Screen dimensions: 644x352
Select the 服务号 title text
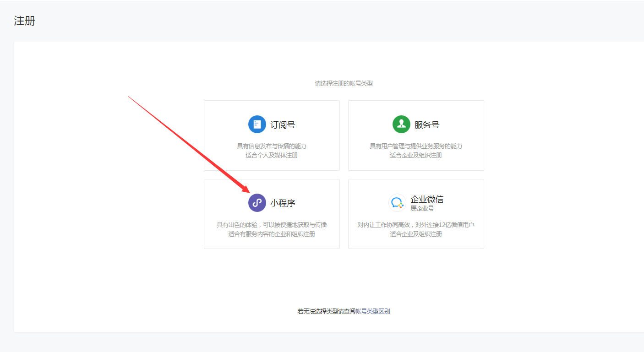point(427,125)
